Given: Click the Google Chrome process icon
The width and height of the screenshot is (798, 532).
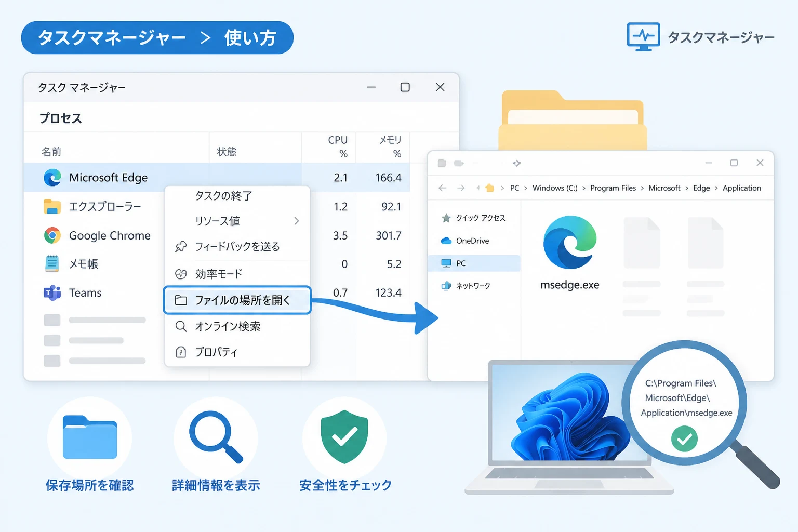Looking at the screenshot, I should pos(52,235).
